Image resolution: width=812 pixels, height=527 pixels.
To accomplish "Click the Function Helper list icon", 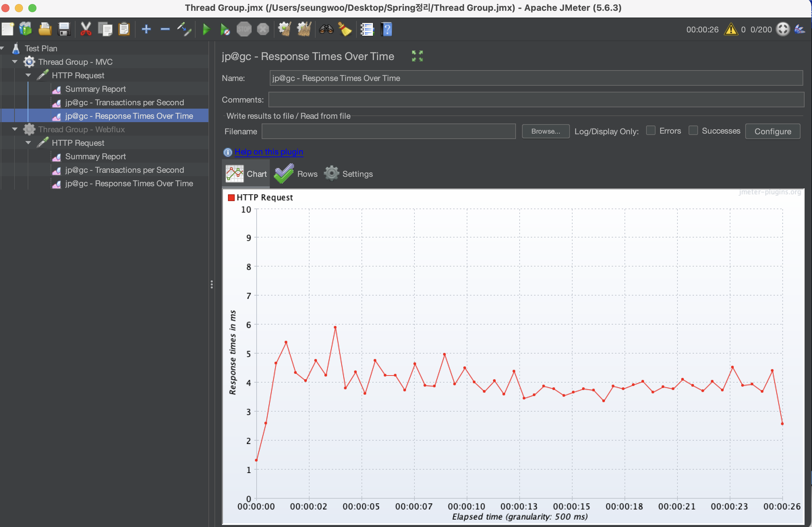I will point(367,29).
